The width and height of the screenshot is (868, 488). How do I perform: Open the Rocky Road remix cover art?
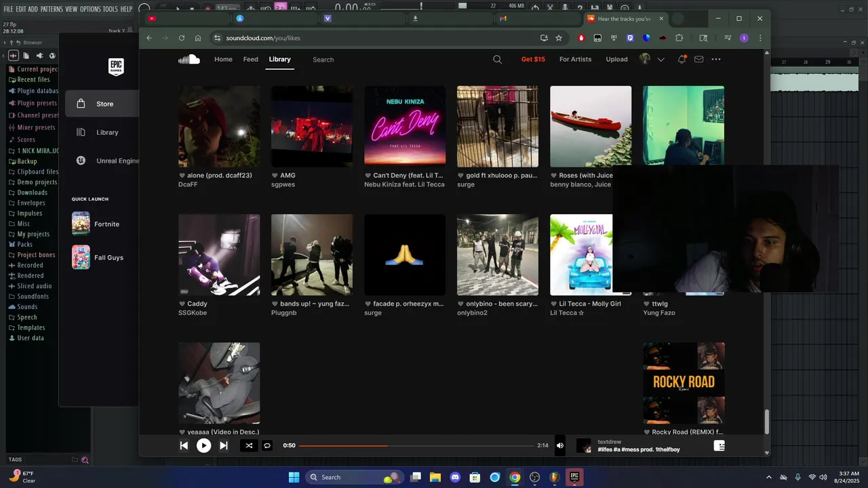click(684, 383)
